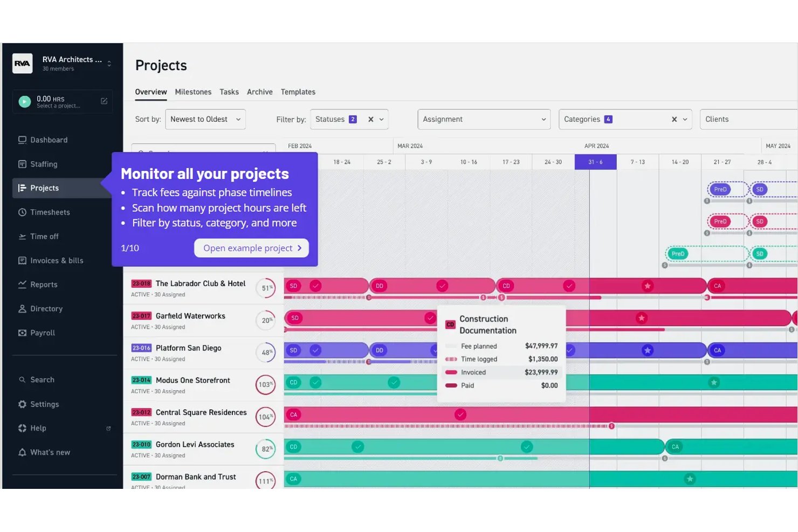Screen dimensions: 798x532
Task: Clear the Statuses filter with X
Action: 371,120
